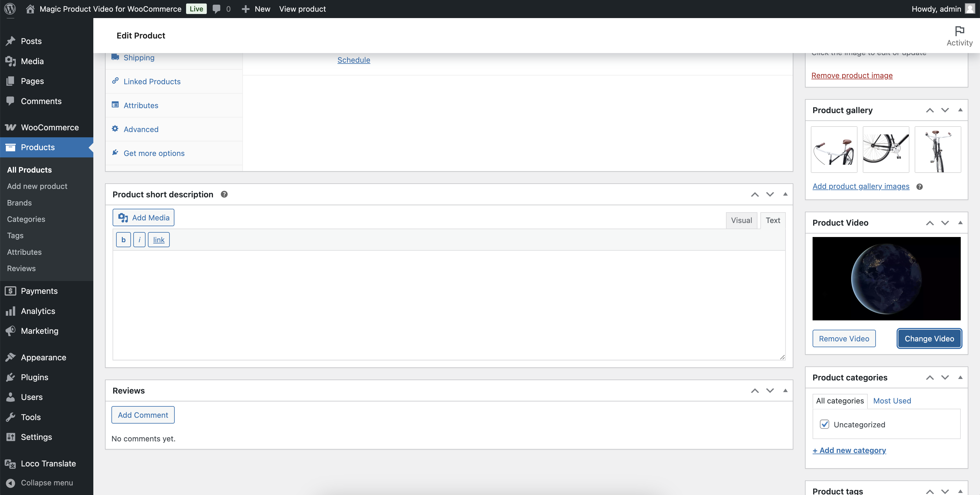Click the Products archive icon in sidebar
Screen dimensions: 980x495
[x=11, y=147]
